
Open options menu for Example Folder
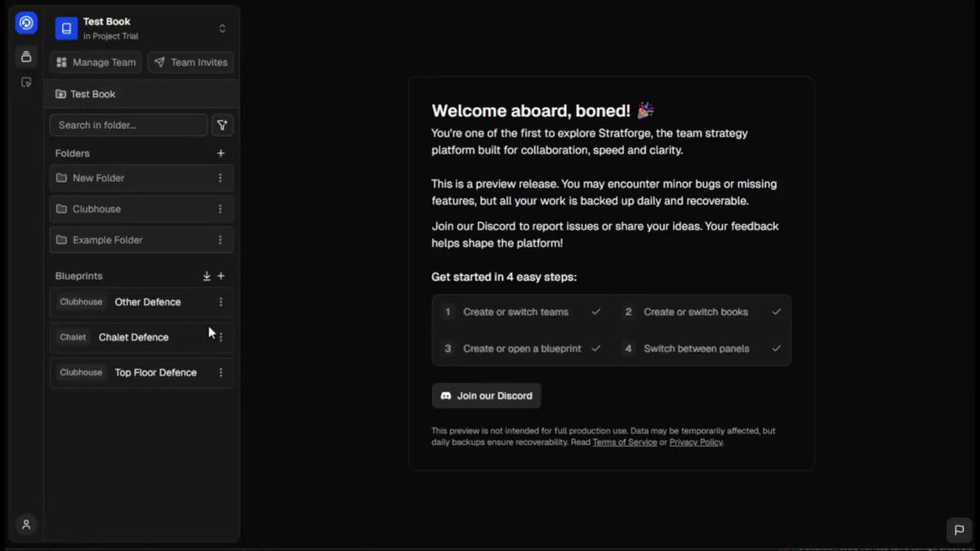(220, 240)
